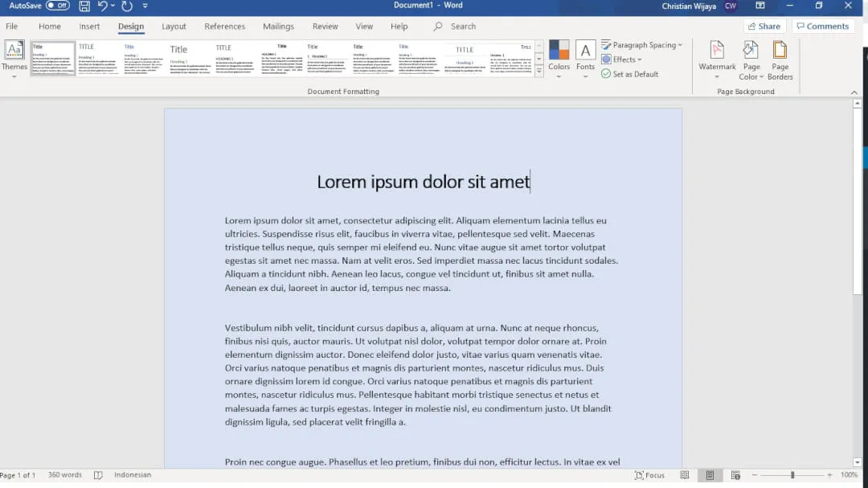Toggle the AutoSave switch
The image size is (868, 488).
[58, 6]
